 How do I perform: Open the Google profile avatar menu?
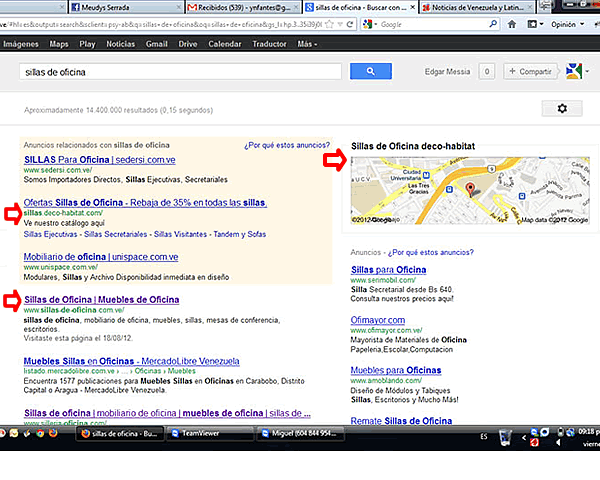coord(572,71)
